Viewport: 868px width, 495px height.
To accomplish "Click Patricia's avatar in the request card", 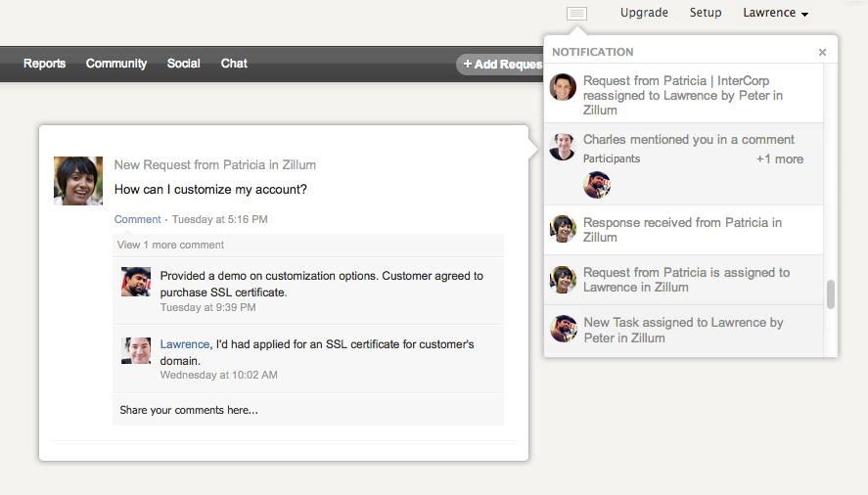I will coord(78,181).
